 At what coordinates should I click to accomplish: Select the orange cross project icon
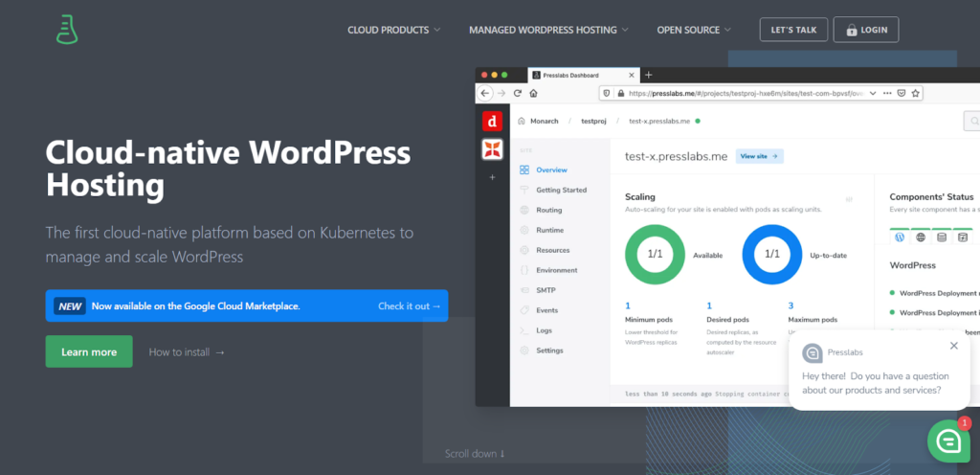pos(492,149)
